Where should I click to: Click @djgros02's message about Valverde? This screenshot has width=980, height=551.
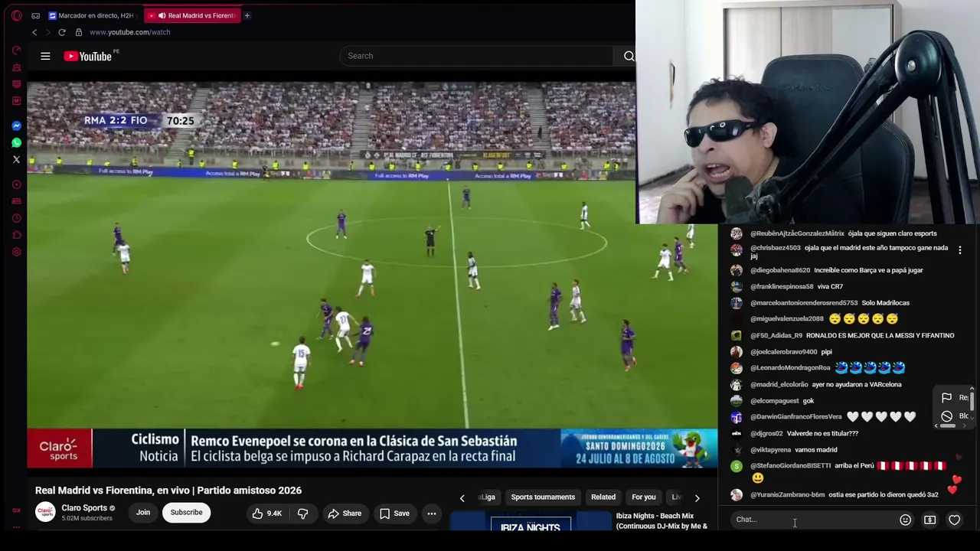tap(822, 434)
